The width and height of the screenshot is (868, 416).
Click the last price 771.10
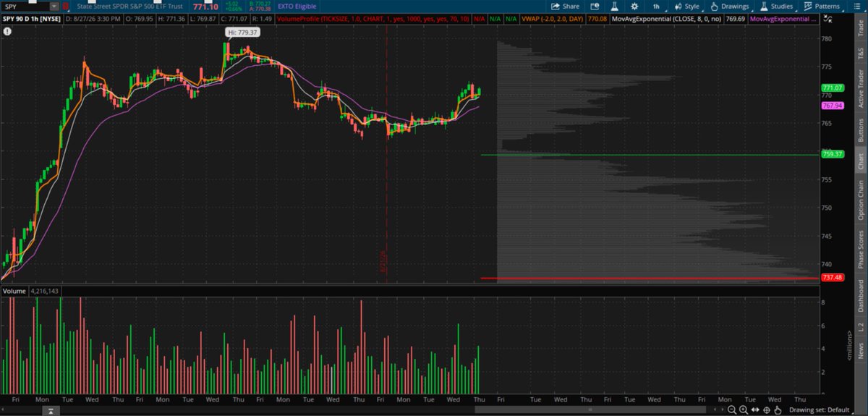pyautogui.click(x=205, y=7)
